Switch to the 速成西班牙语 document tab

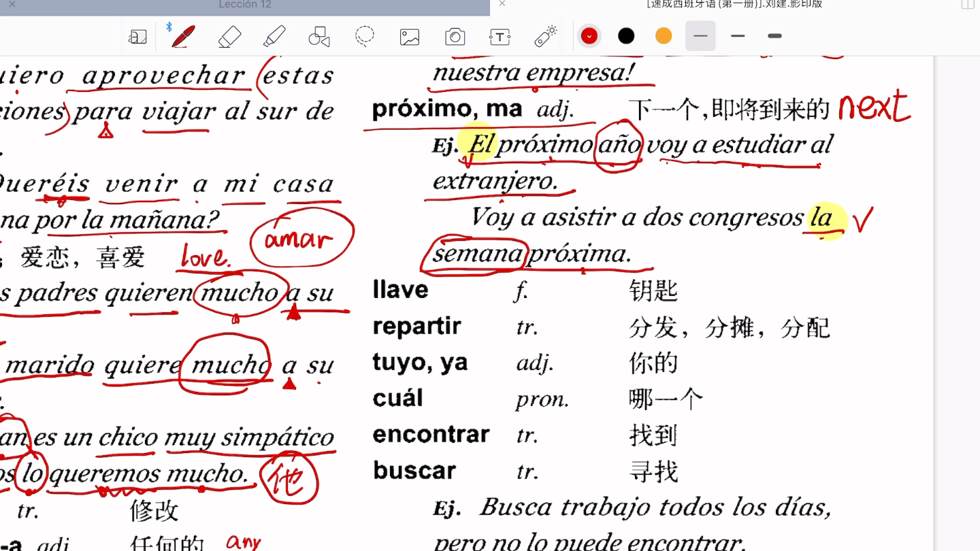[x=734, y=4]
